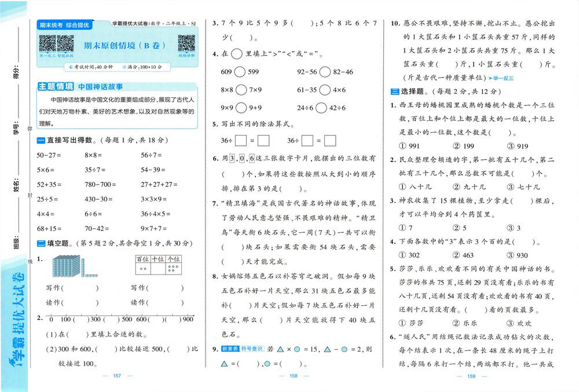The height and width of the screenshot is (392, 579).
Task: Click the 新素养 badge
Action: pos(229,349)
